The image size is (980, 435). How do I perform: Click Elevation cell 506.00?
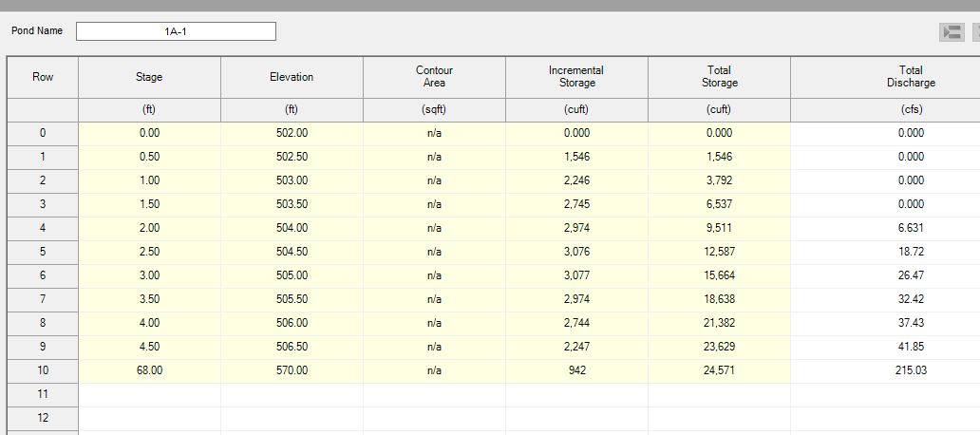(292, 323)
